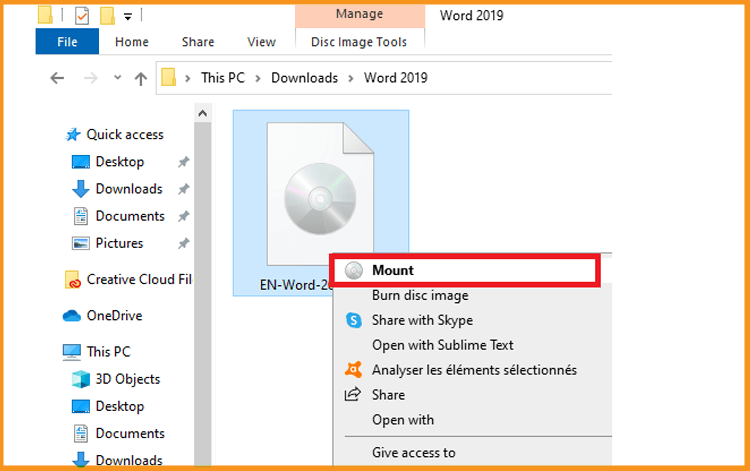Click the disc icon next to Mount
This screenshot has height=471, width=750.
(354, 271)
